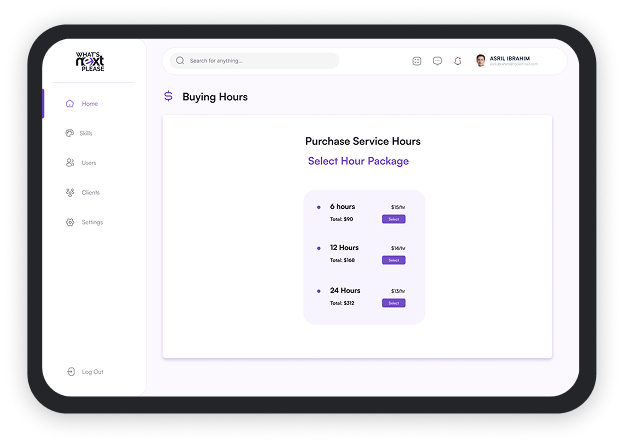
Task: Click the Log Out door icon
Action: click(70, 372)
